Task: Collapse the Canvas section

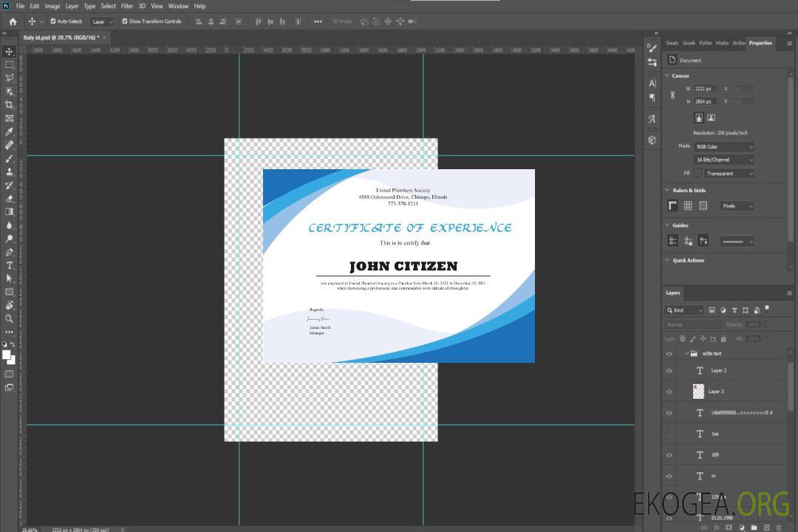Action: coord(668,75)
